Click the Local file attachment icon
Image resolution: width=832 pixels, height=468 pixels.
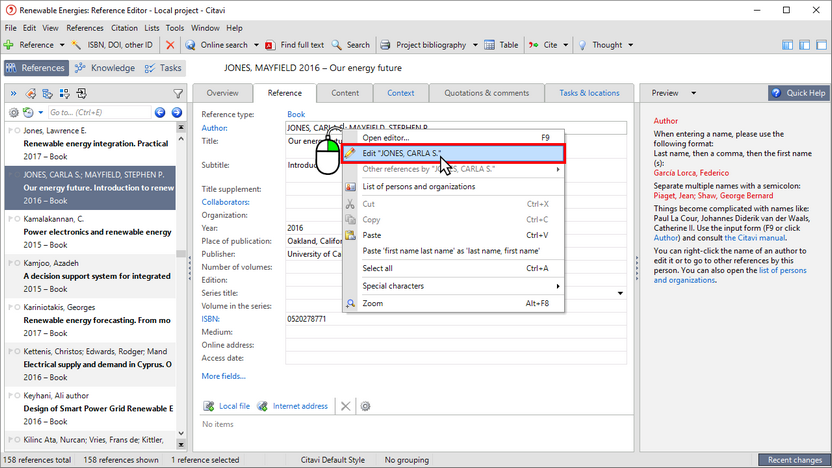209,406
